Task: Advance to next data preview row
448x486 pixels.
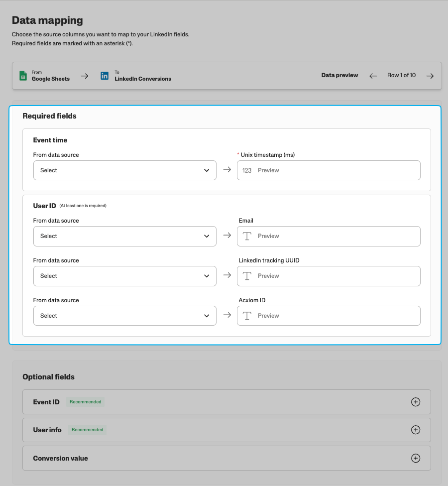Action: [430, 76]
